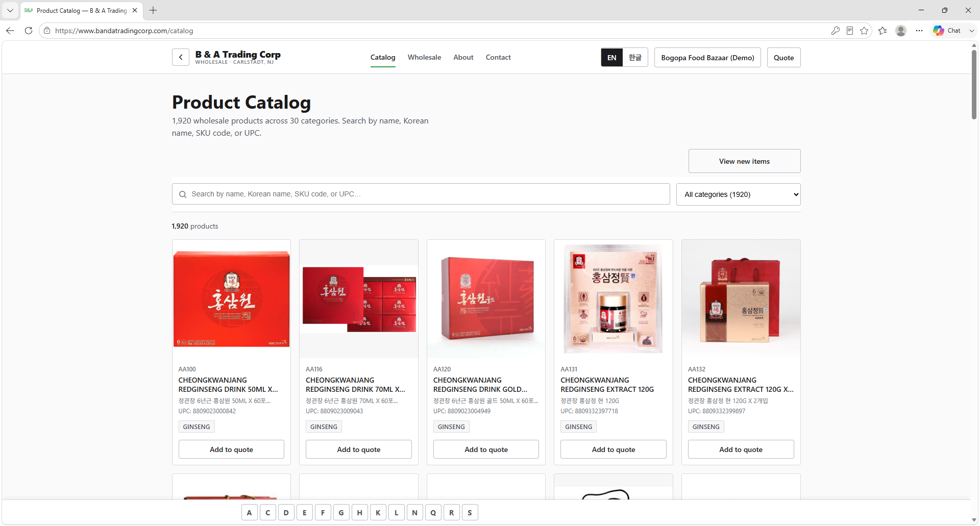The height and width of the screenshot is (526, 980).
Task: Click the B & A Trading Corp logo
Action: tap(238, 57)
